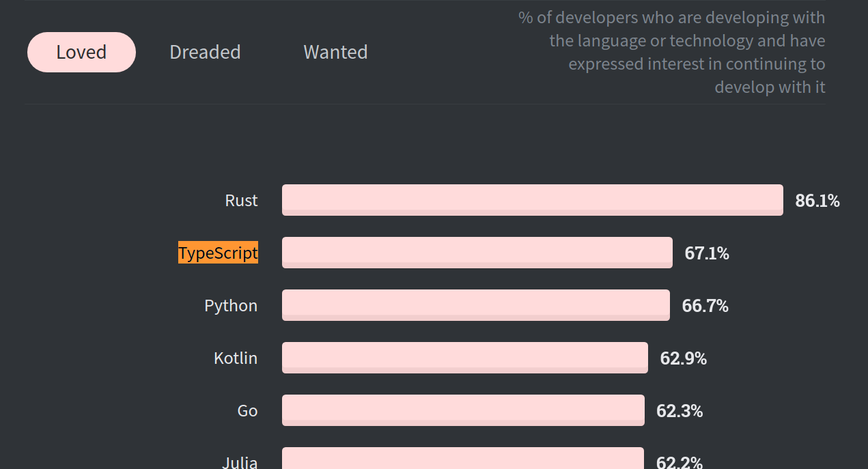Click the Rust bar in chart
The image size is (868, 469).
(x=533, y=200)
